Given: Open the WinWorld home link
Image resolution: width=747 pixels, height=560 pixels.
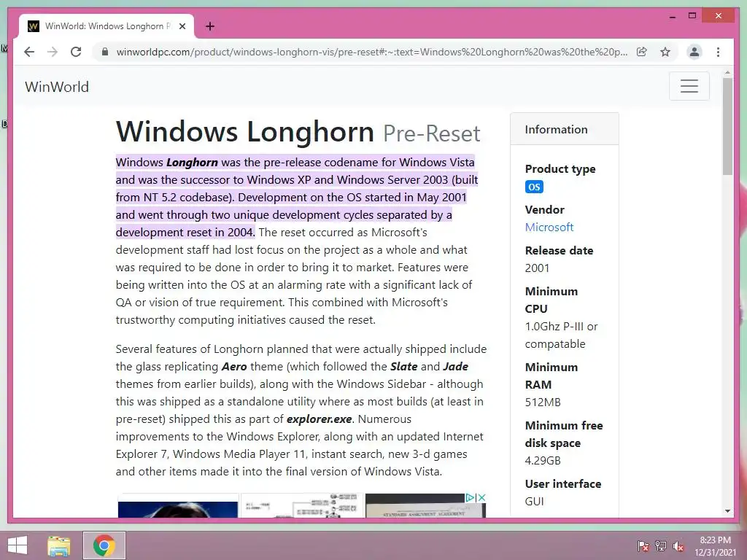Looking at the screenshot, I should [57, 87].
